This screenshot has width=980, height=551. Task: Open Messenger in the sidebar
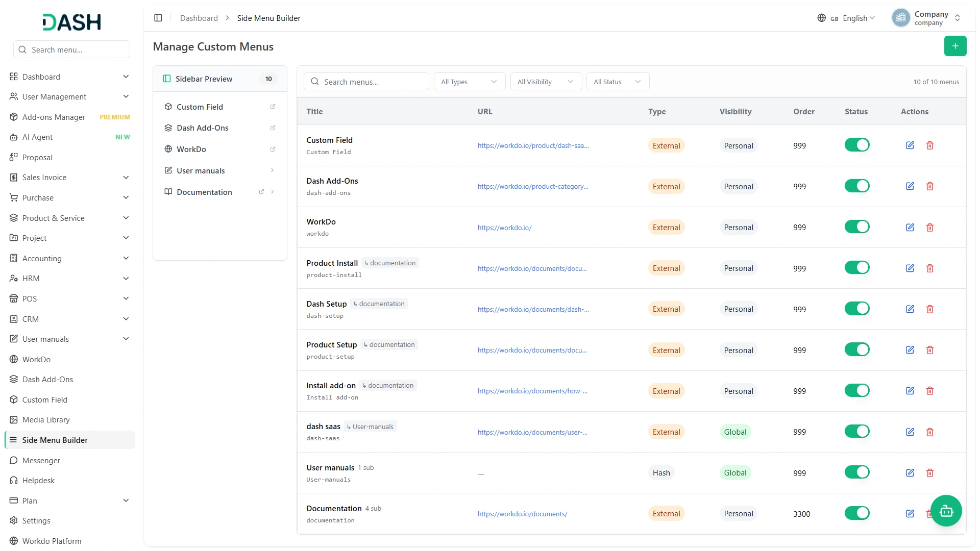pos(69,460)
